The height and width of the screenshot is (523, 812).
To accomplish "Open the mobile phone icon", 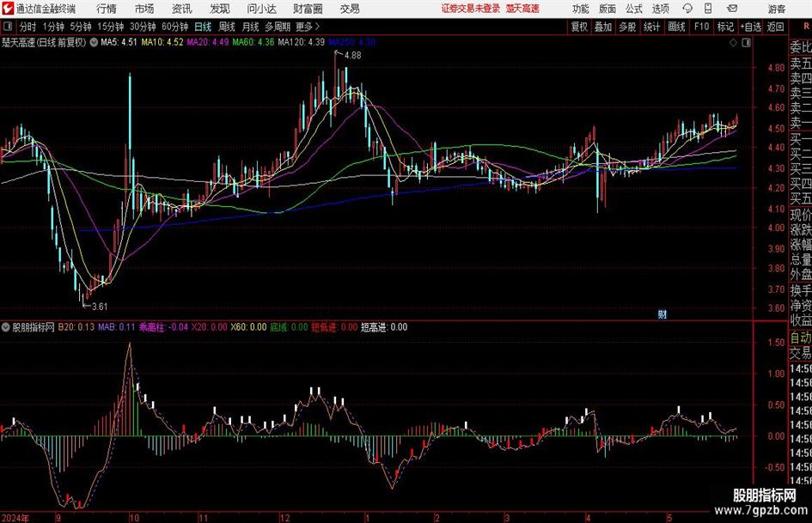I will [x=708, y=9].
